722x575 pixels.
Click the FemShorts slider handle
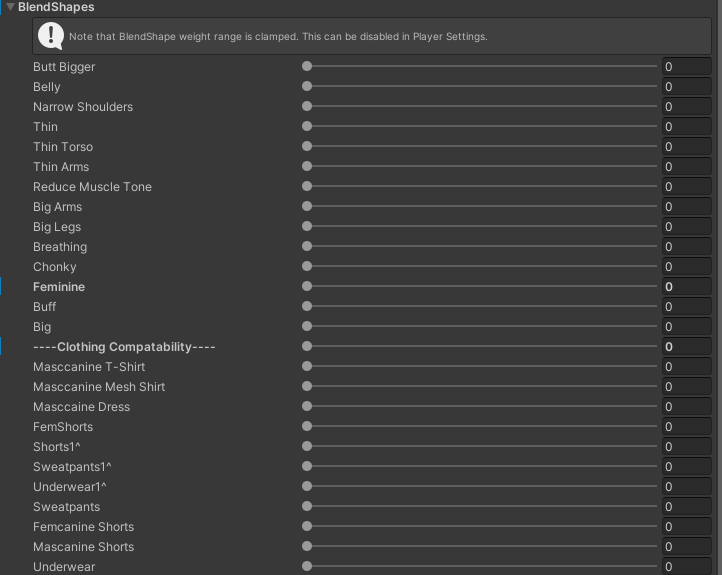(307, 427)
